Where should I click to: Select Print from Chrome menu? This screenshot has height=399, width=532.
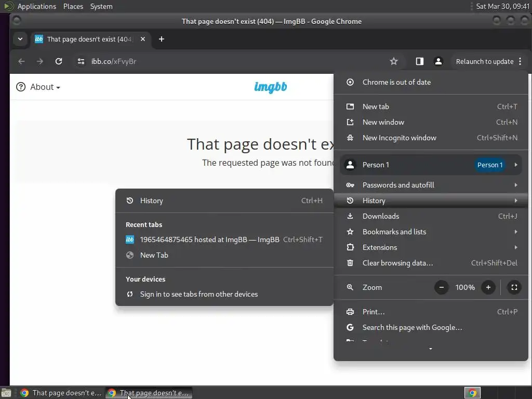click(431, 312)
